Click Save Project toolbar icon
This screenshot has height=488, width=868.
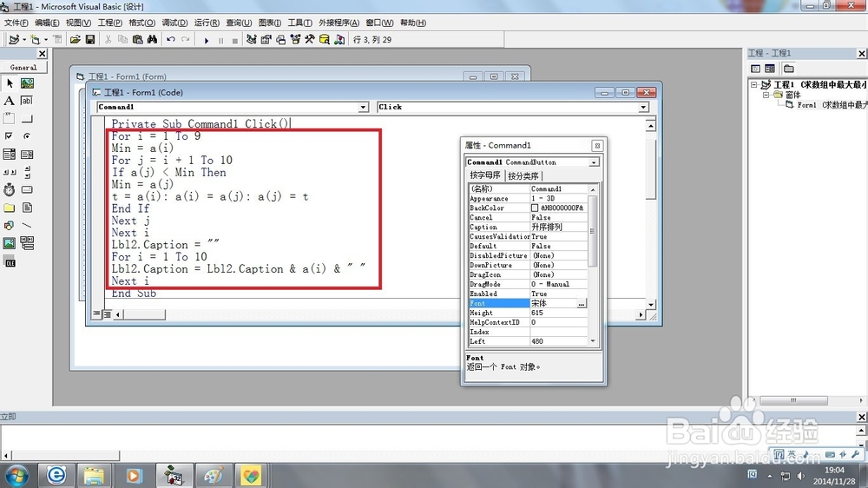pyautogui.click(x=89, y=39)
